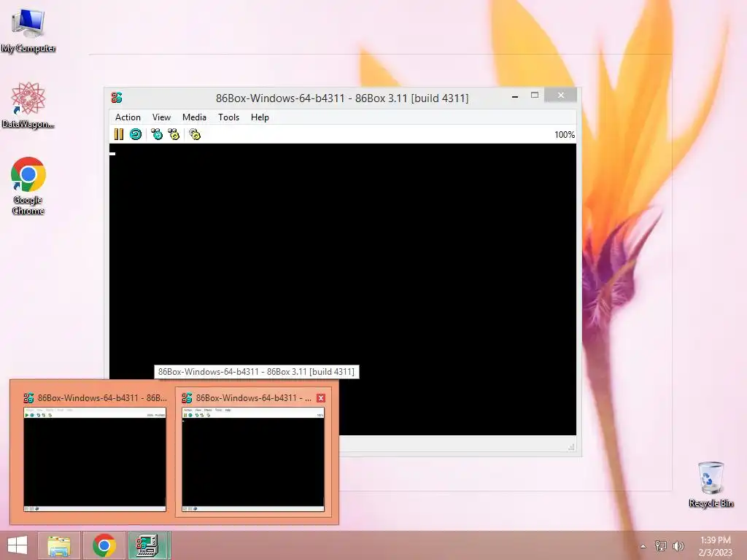Open My Computer desktop icon
The image size is (747, 560).
(28, 29)
